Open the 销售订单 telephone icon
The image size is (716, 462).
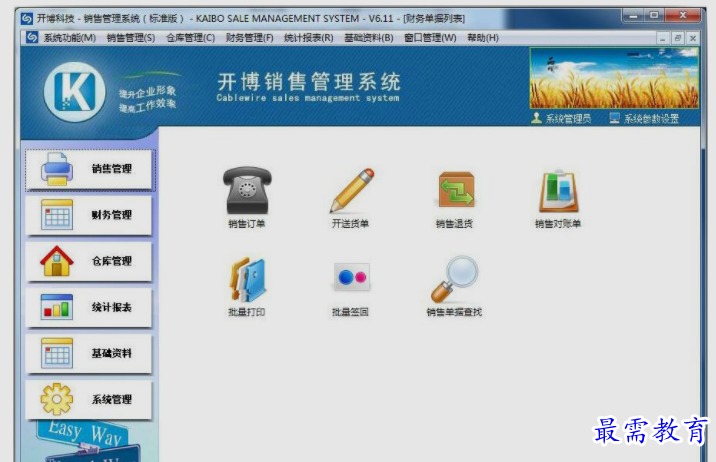click(247, 191)
